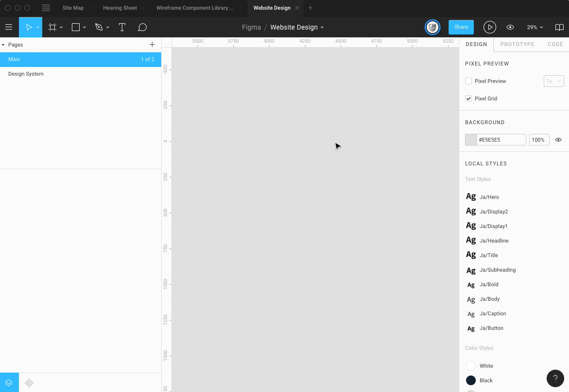Click the Ja/Hero text style icon
The height and width of the screenshot is (392, 569).
point(470,196)
